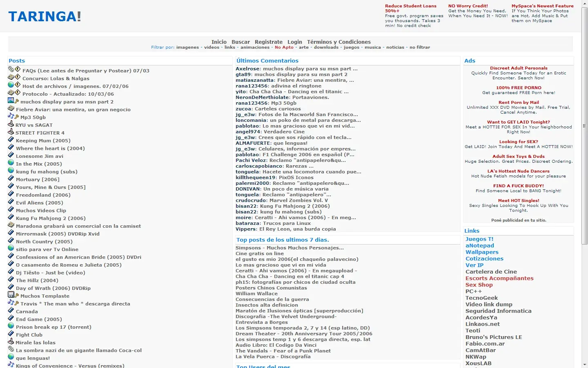Image resolution: width=588 pixels, height=368 pixels.
Task: Click the video icon beside 'Mortuary [2006]'
Action: [11, 178]
